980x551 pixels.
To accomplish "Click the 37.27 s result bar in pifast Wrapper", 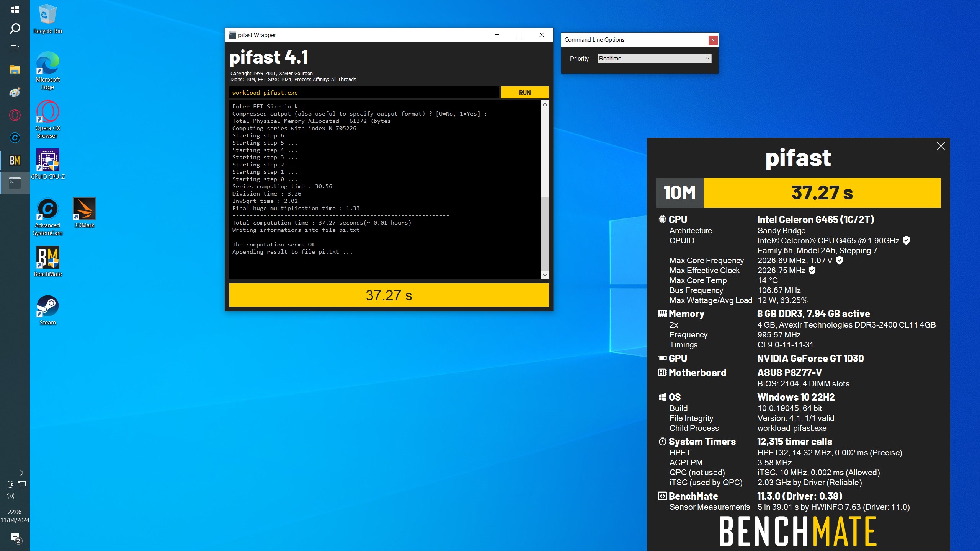I will (x=389, y=295).
